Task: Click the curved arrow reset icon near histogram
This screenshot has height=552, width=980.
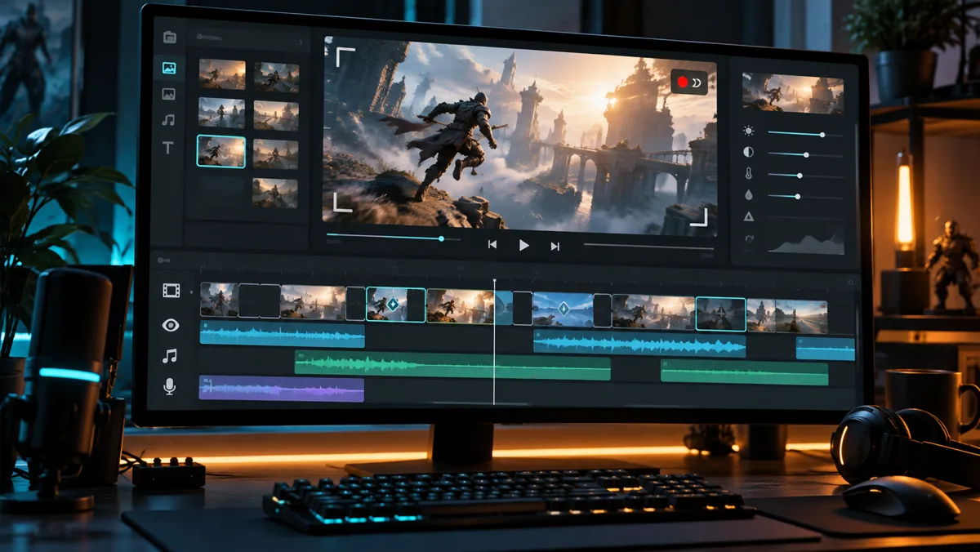Action: click(x=749, y=238)
